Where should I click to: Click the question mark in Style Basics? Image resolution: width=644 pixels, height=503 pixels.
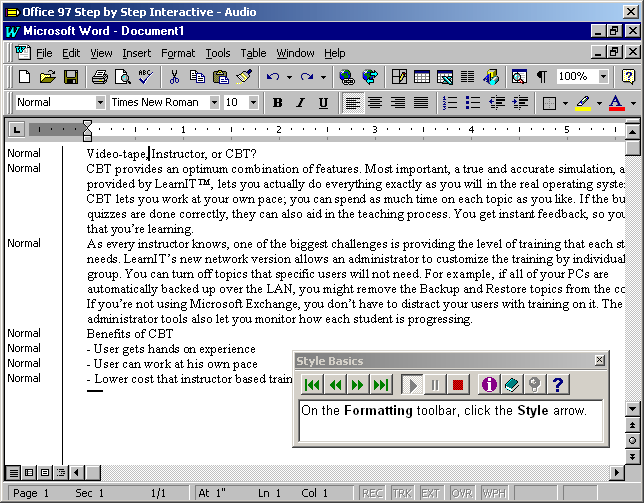(558, 385)
